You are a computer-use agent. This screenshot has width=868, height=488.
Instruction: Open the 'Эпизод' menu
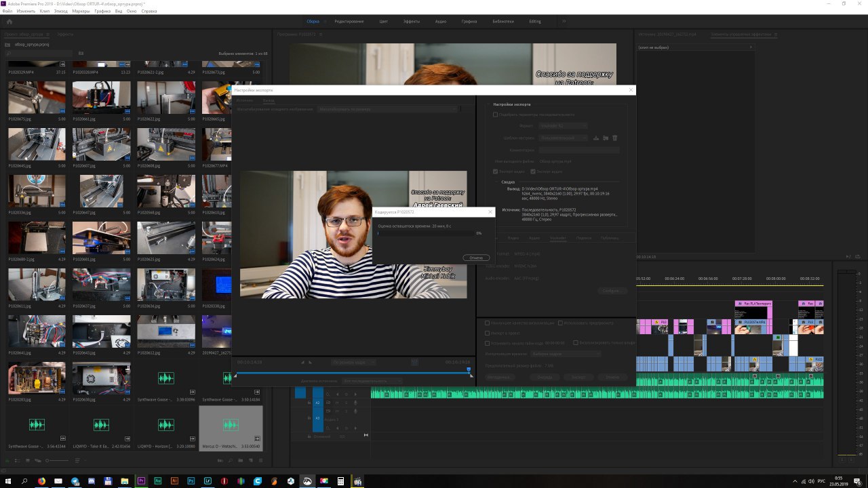point(61,12)
